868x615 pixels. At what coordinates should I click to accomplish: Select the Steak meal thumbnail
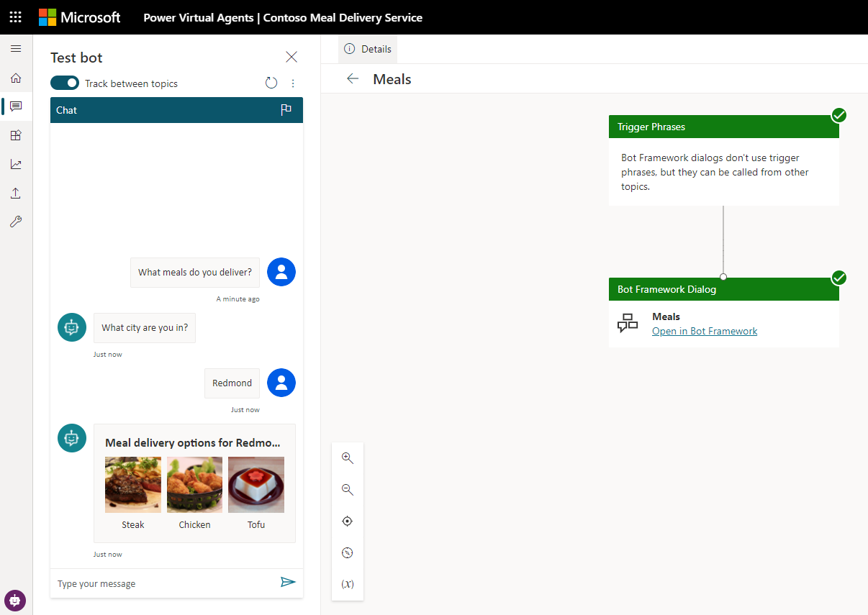(x=133, y=485)
